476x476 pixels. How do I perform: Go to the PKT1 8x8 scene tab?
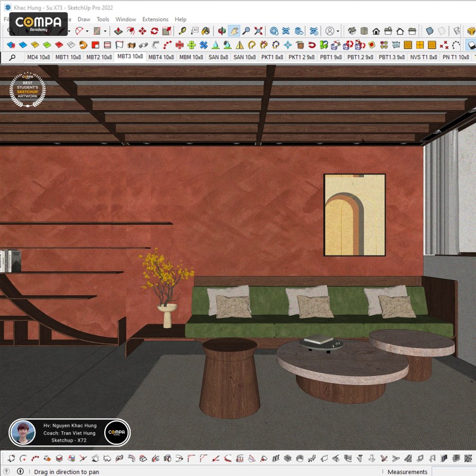click(x=272, y=57)
